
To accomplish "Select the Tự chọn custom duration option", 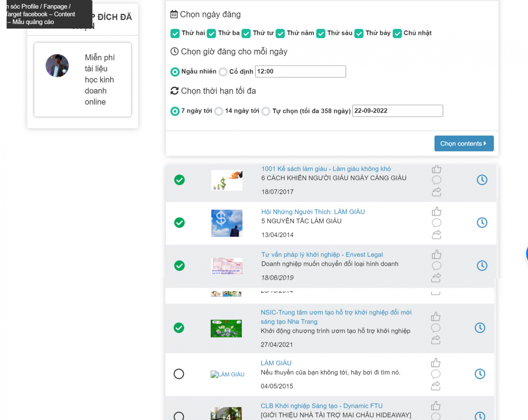I will [266, 111].
